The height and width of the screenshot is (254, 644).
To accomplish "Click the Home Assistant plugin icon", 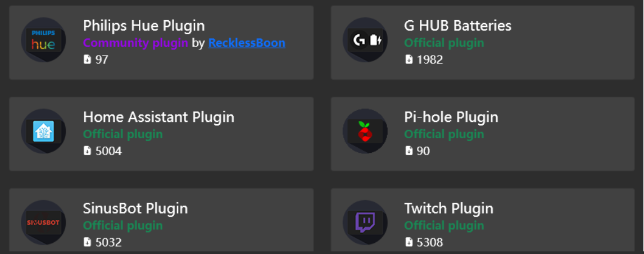I will point(43,131).
